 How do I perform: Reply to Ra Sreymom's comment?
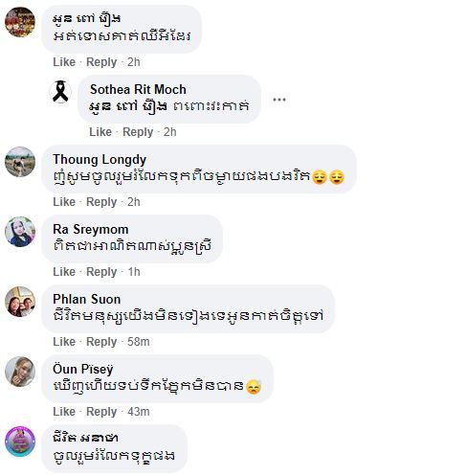tap(101, 272)
